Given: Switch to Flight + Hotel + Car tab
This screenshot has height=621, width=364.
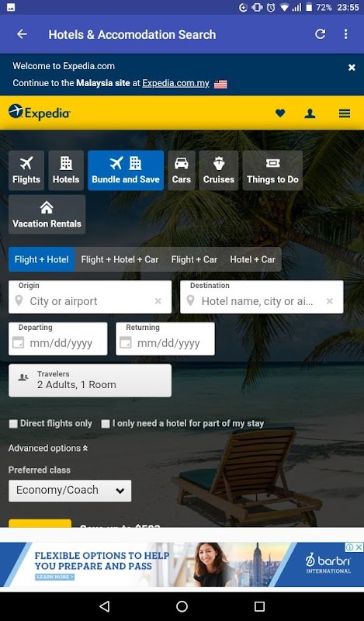Looking at the screenshot, I should pyautogui.click(x=120, y=259).
